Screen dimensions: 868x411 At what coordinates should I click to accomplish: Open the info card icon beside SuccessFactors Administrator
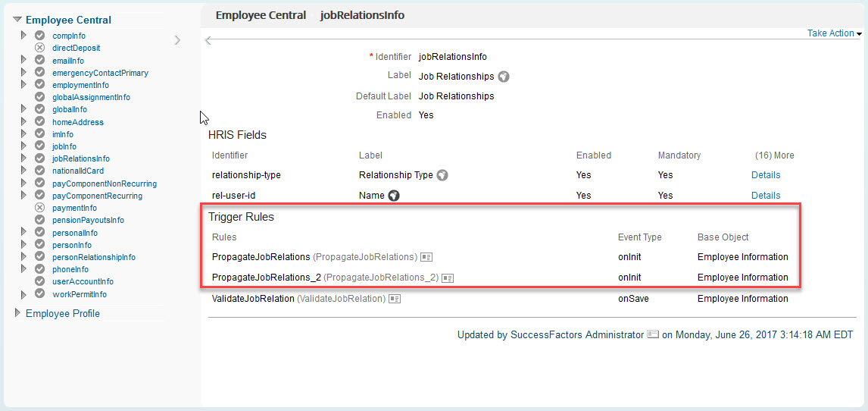[x=653, y=334]
